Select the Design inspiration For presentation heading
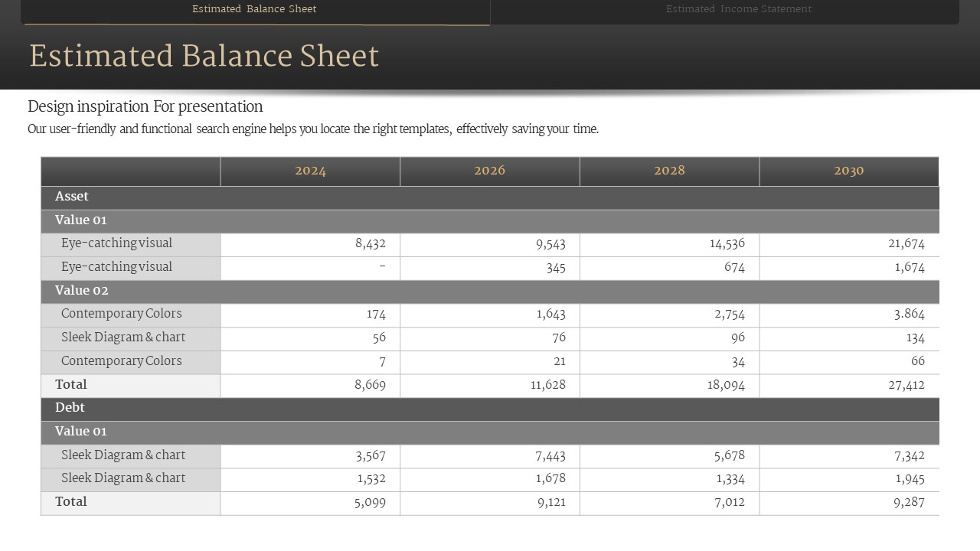This screenshot has width=980, height=551. [x=145, y=106]
